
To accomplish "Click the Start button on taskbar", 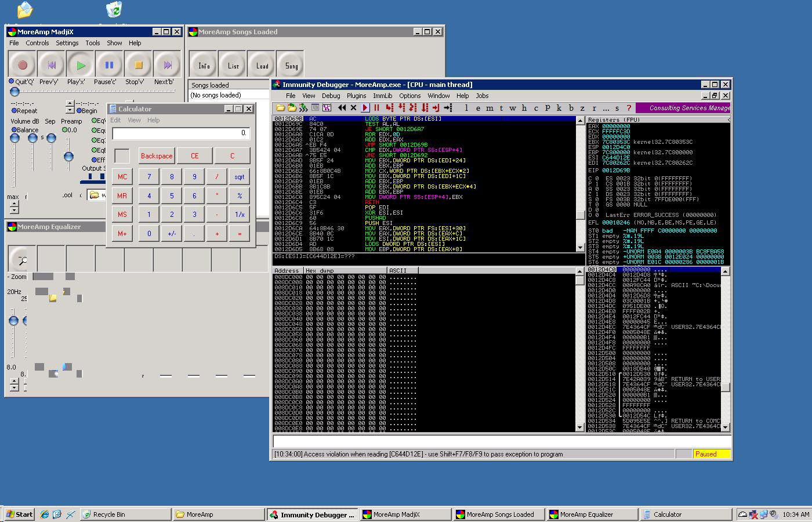I will (19, 514).
